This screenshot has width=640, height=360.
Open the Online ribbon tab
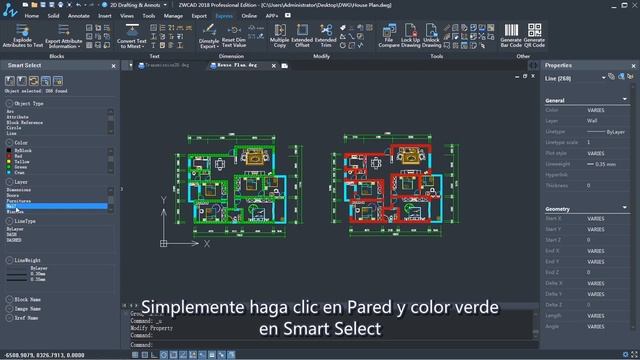pyautogui.click(x=249, y=16)
